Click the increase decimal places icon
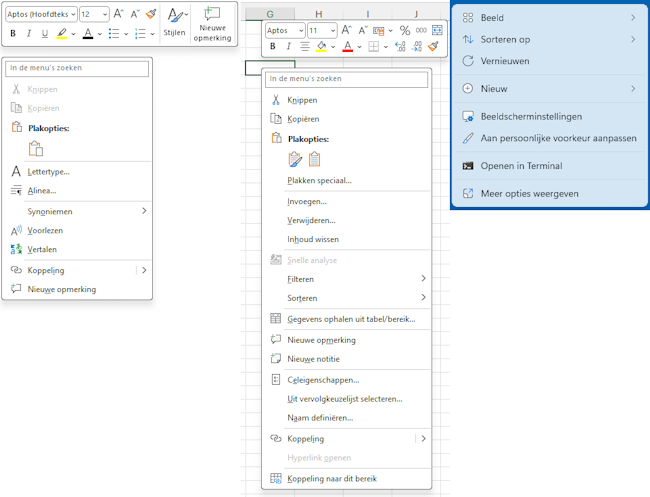Screen dimensions: 650x497 coord(400,47)
